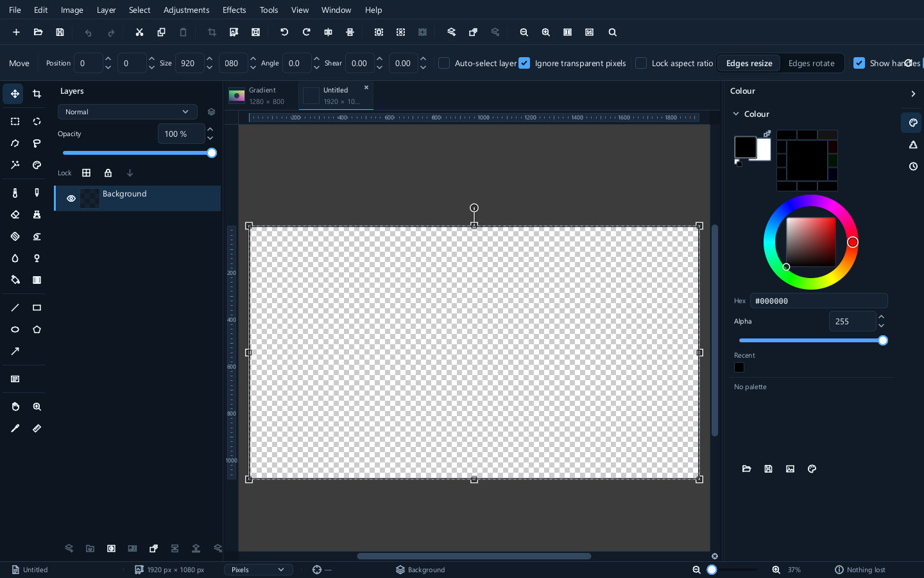Decrease Position X with down arrow
The height and width of the screenshot is (578, 924).
tap(108, 67)
